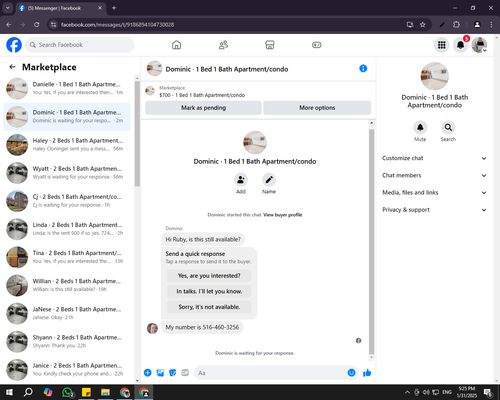This screenshot has width=500, height=400.
Task: Open Danielle 1 Bed 1 Bath conversation
Action: [67, 89]
